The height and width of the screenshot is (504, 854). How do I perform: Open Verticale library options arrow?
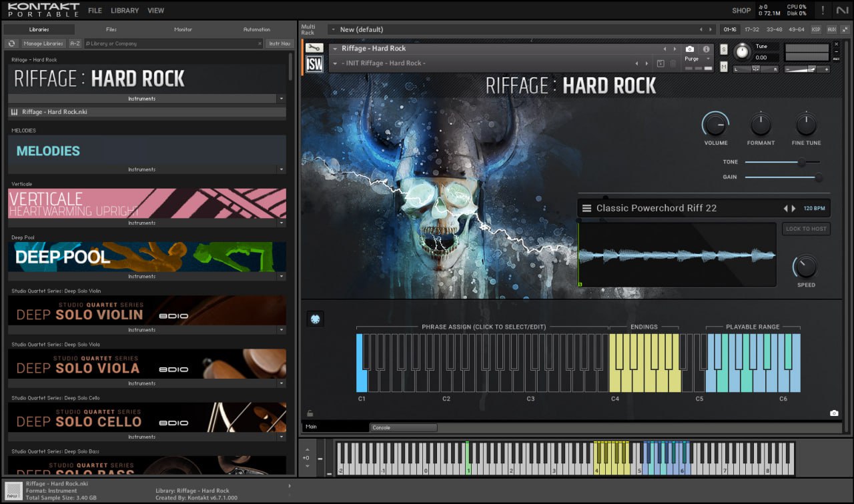point(282,223)
